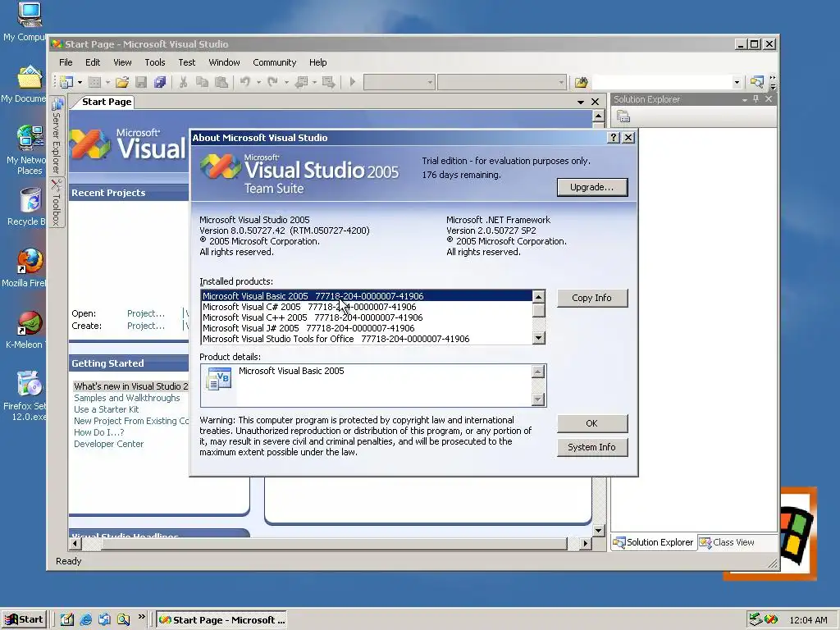Viewport: 840px width, 630px height.
Task: Click the About dialog help question-mark button
Action: [614, 138]
